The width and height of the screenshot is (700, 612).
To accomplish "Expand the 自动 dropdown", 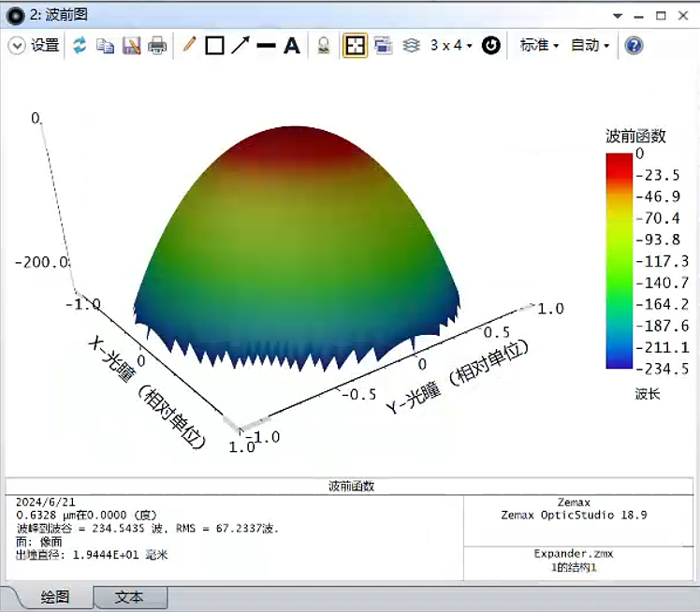I will (590, 45).
